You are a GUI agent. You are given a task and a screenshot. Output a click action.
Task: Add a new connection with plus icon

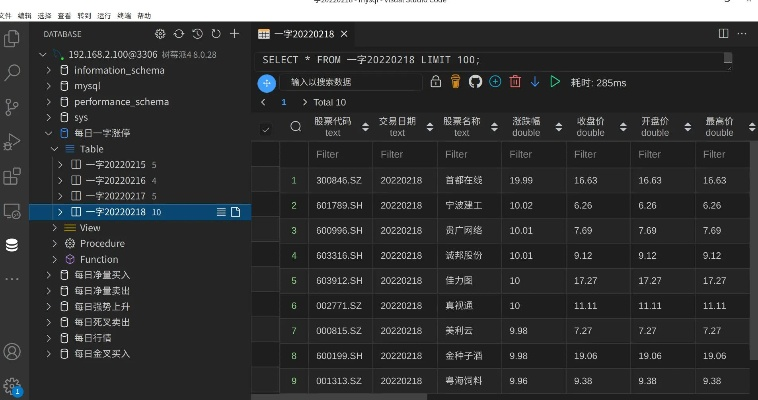click(234, 34)
